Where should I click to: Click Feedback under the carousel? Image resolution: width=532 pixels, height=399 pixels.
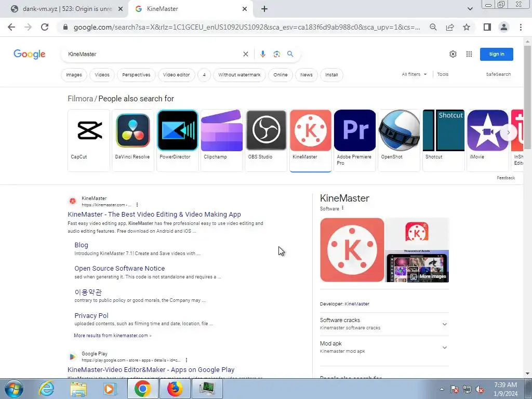pos(506,178)
